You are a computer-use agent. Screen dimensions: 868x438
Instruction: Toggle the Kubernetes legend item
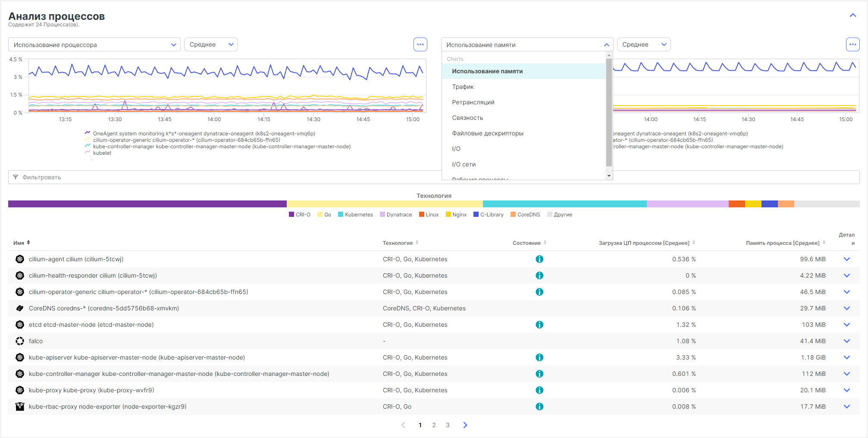tap(355, 215)
